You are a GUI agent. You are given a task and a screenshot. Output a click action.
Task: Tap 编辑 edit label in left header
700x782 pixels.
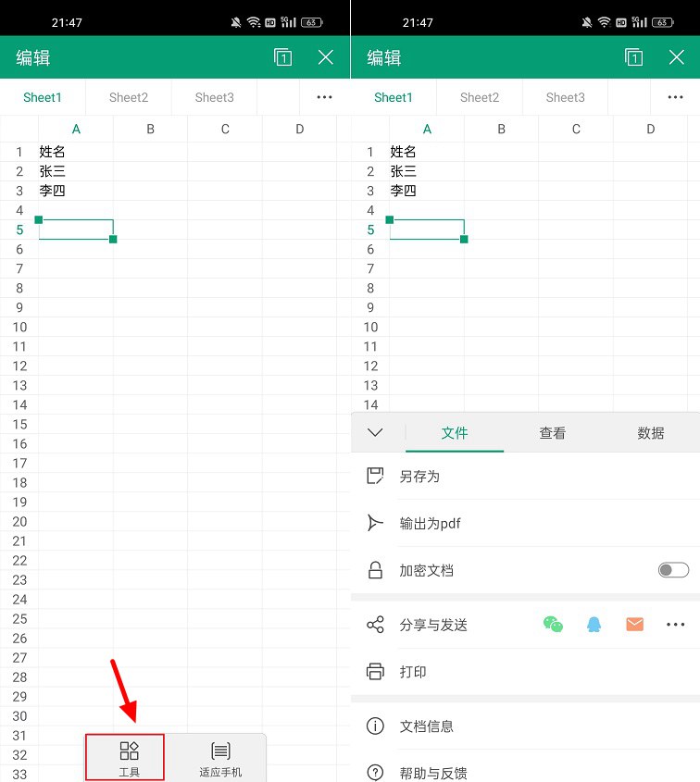click(33, 58)
